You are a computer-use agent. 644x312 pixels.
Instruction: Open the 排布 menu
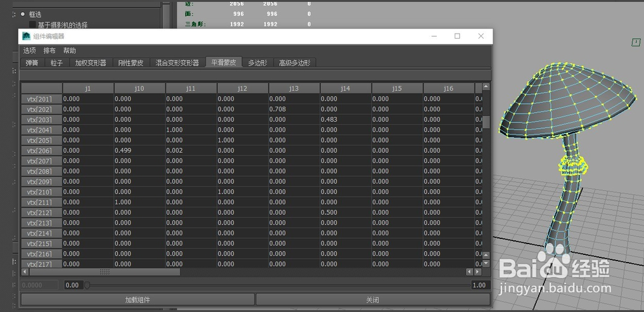click(49, 51)
